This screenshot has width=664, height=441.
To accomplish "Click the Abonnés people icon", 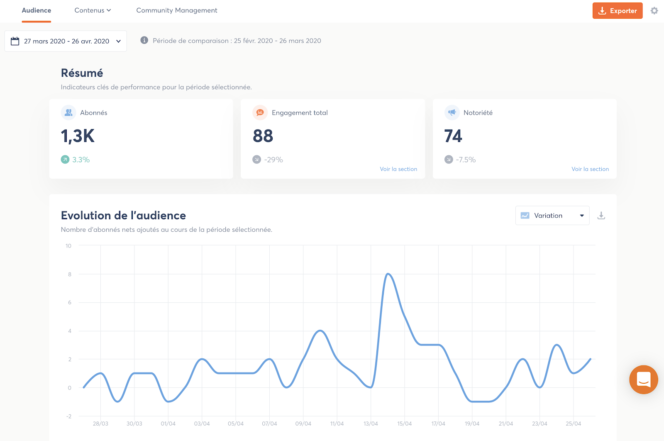I will (x=68, y=113).
